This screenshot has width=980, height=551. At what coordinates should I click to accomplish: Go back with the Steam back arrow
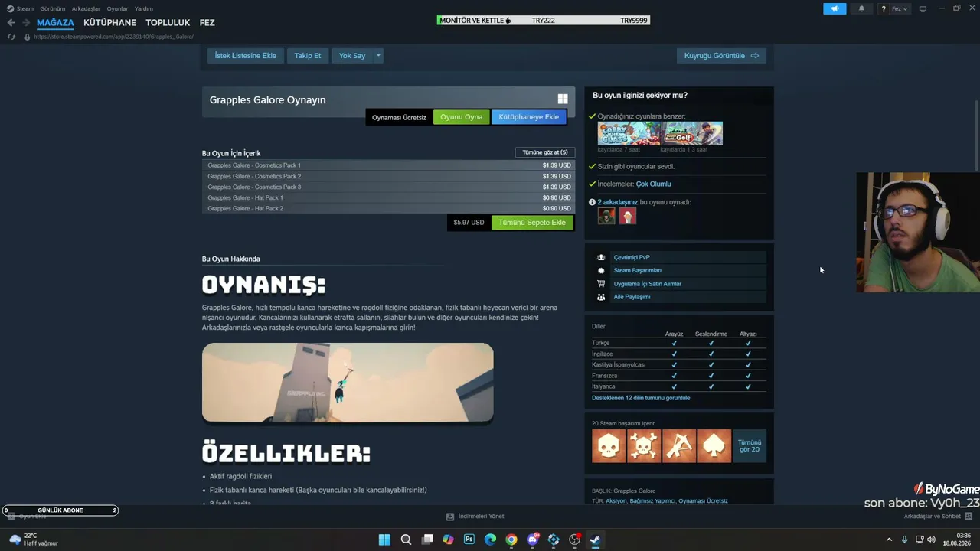[x=11, y=23]
